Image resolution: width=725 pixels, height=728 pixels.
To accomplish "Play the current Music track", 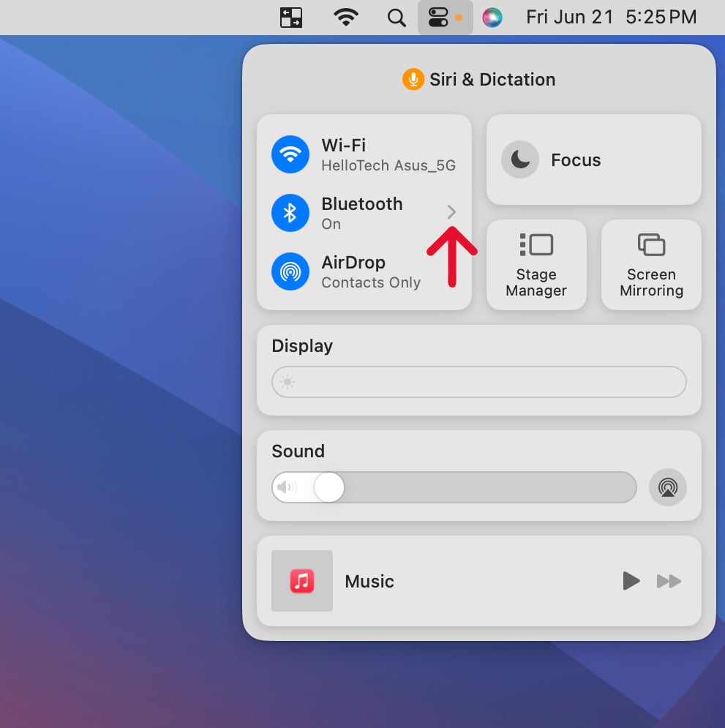I will 630,581.
